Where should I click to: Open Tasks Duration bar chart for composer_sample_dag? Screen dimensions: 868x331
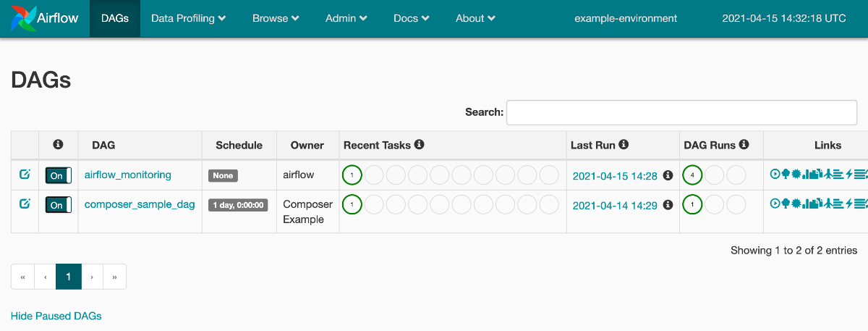tap(806, 204)
